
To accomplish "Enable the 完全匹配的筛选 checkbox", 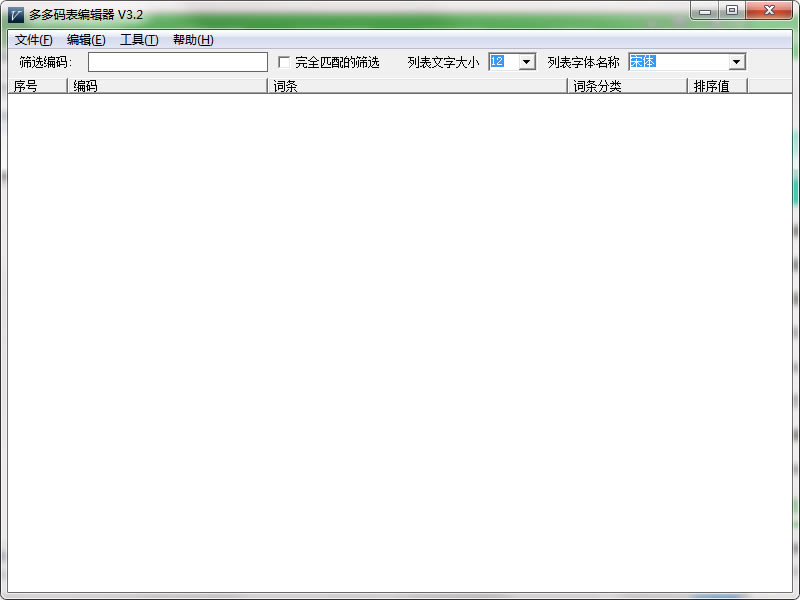I will click(284, 62).
